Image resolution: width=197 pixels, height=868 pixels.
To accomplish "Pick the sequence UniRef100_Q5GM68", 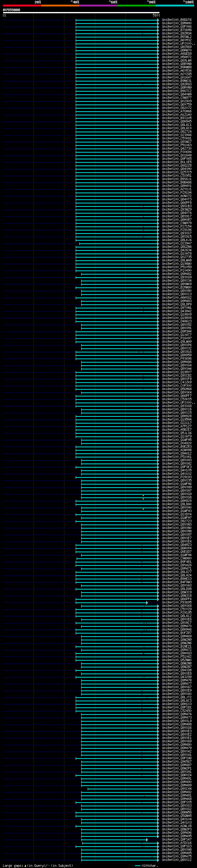I will tap(176, 389).
